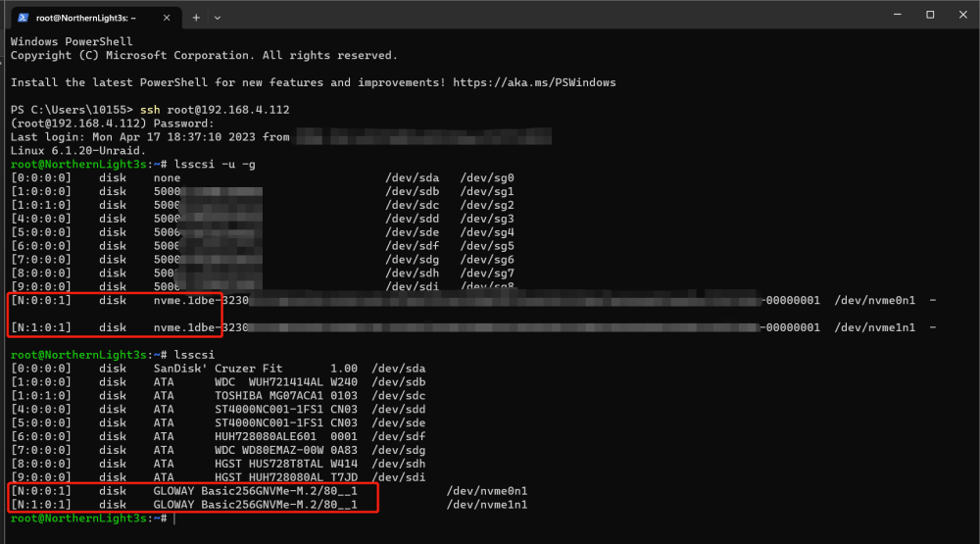This screenshot has height=544, width=980.
Task: Click the 'WDC WD80EMAZ-00W' disk model
Action: [x=269, y=450]
